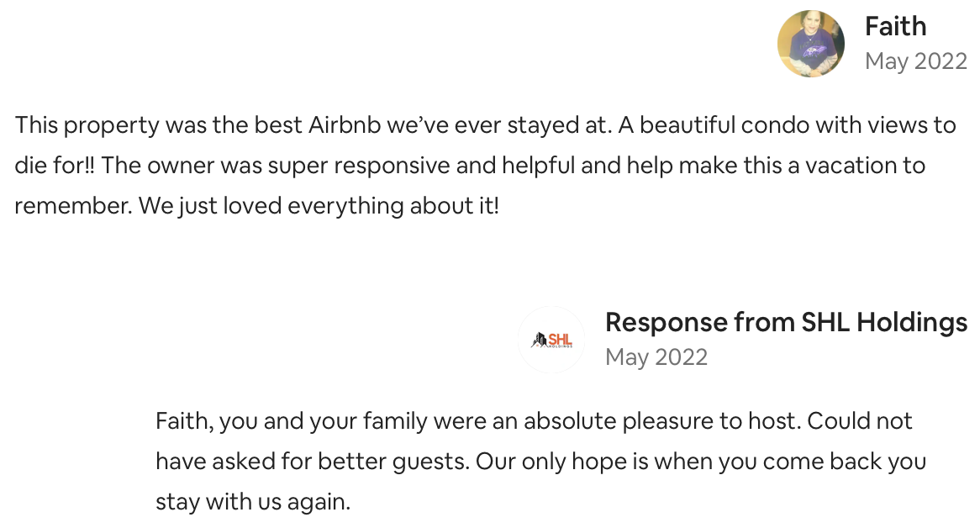This screenshot has width=980, height=528.
Task: Click the SHL Holdings logo avatar
Action: click(x=551, y=340)
